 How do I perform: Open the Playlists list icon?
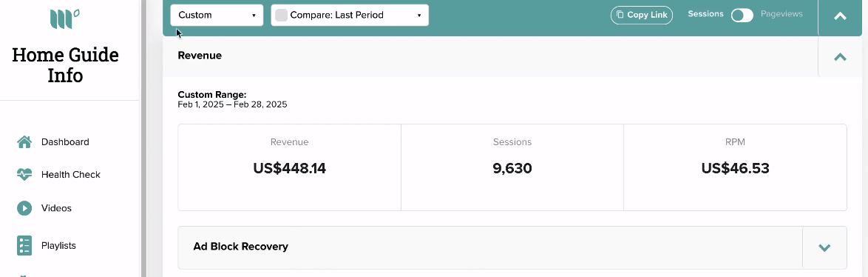[24, 245]
